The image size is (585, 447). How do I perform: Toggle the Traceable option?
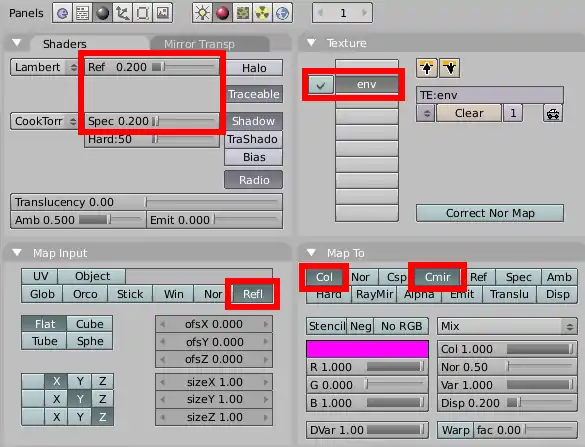[x=254, y=94]
